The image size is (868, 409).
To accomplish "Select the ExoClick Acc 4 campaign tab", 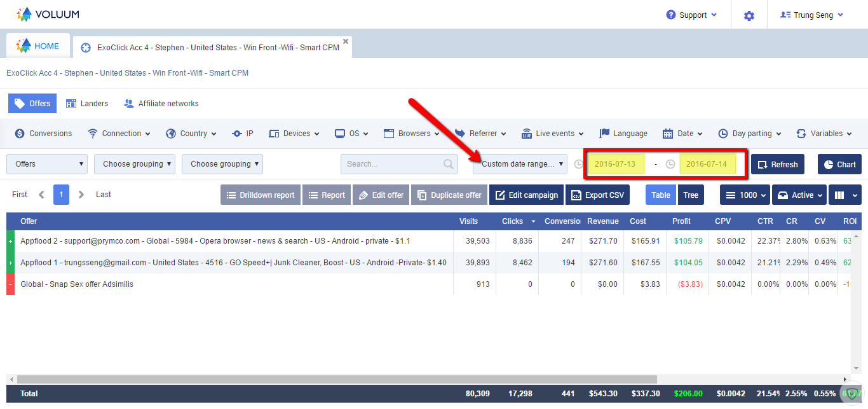I will coord(212,47).
